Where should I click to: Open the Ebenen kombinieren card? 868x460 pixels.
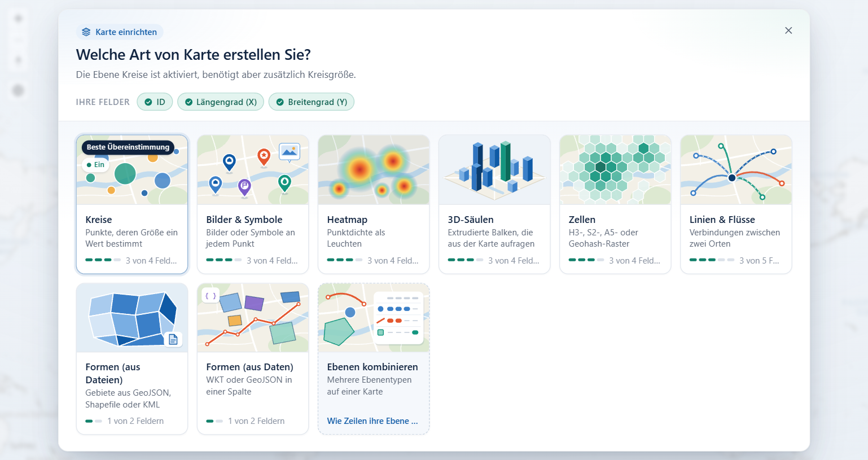click(374, 359)
